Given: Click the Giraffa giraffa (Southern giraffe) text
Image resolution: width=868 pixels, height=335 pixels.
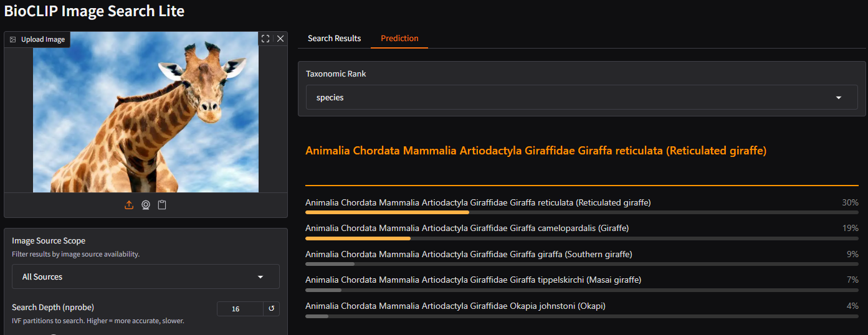Looking at the screenshot, I should (x=469, y=254).
